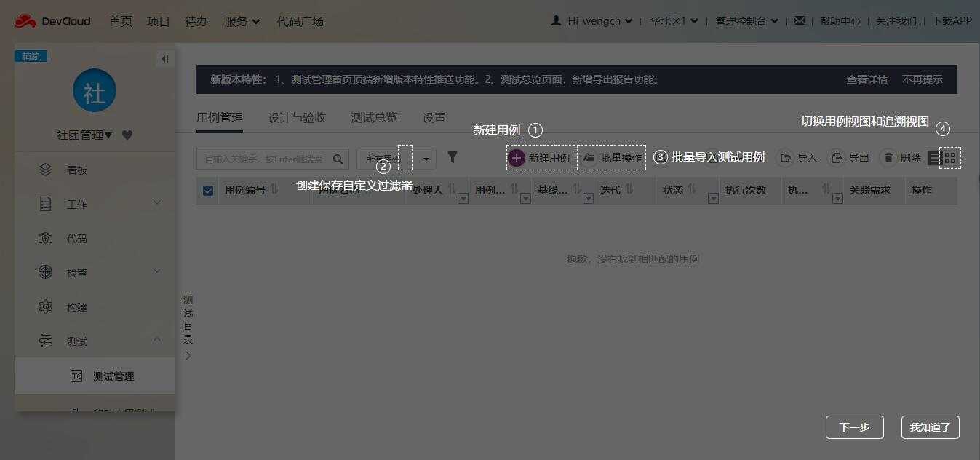Collapse the 测试 sidebar chevron

point(157,339)
